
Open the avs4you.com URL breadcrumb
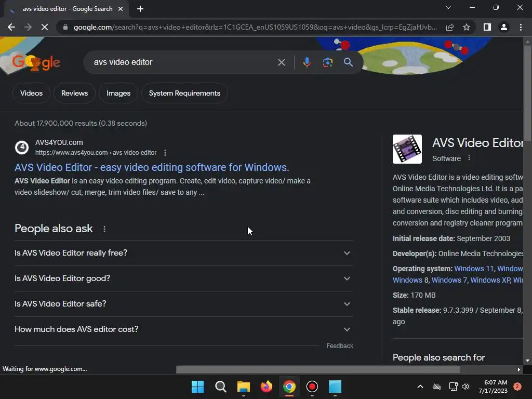click(x=96, y=153)
